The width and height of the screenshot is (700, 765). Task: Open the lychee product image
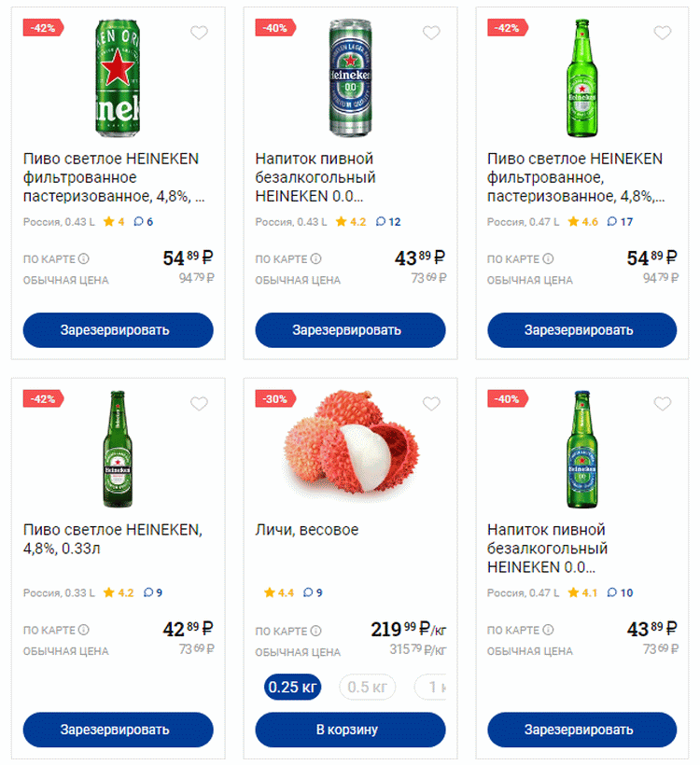click(350, 445)
